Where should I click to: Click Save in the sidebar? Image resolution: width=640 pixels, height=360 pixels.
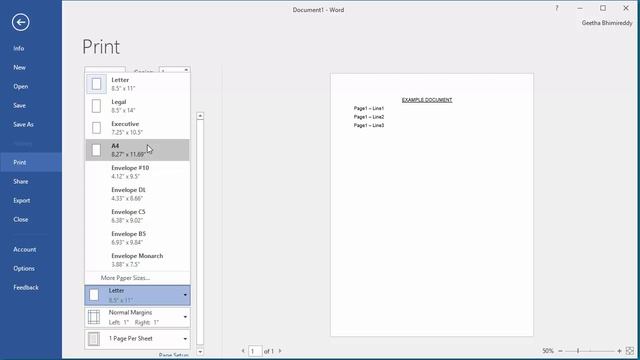click(19, 105)
